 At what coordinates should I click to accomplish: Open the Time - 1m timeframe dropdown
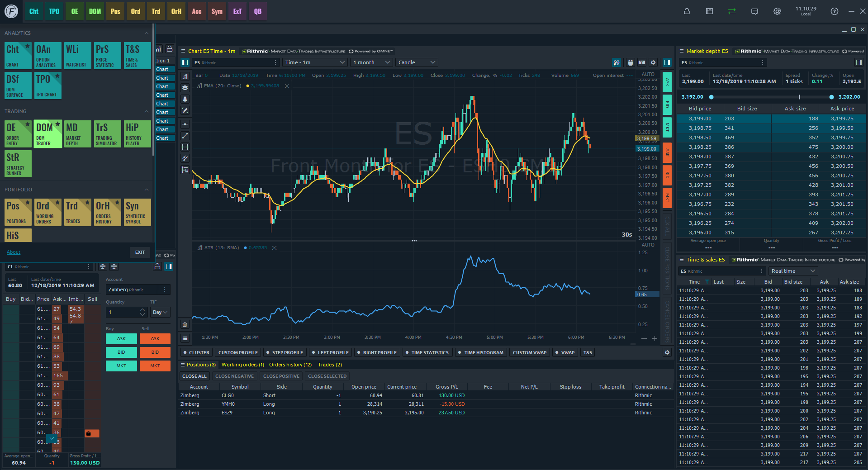[x=314, y=62]
